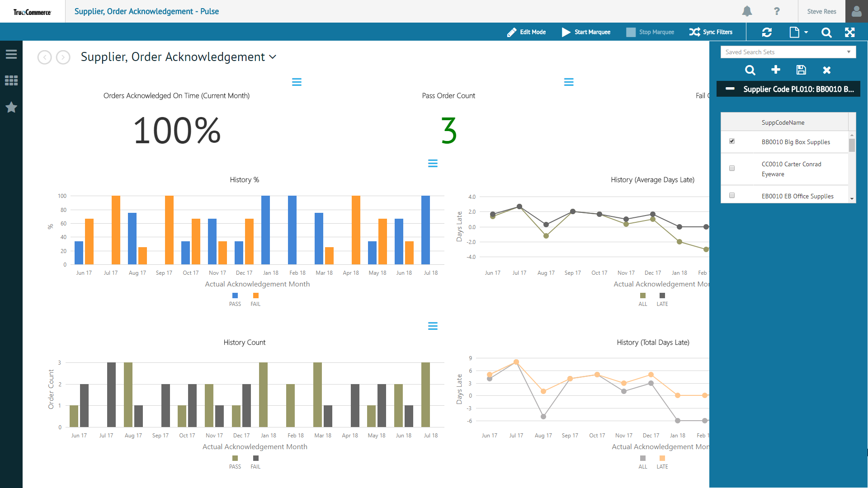This screenshot has height=488, width=868.
Task: Click the 100% on-time value
Action: tap(177, 131)
